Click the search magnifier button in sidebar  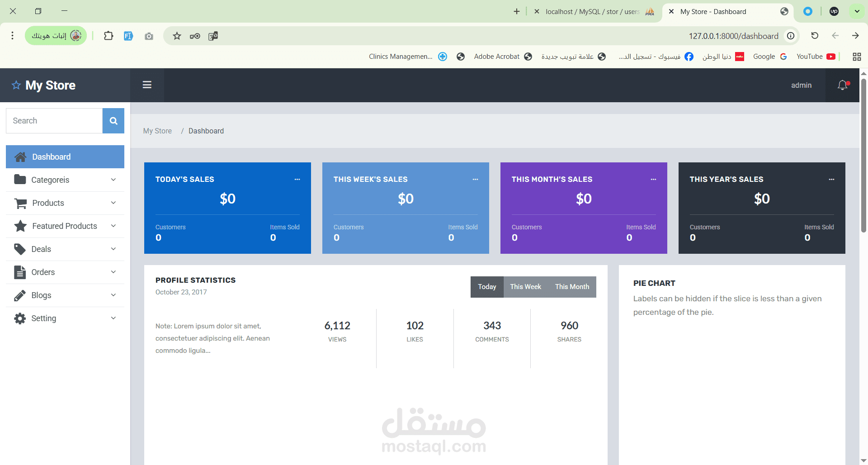(x=113, y=121)
